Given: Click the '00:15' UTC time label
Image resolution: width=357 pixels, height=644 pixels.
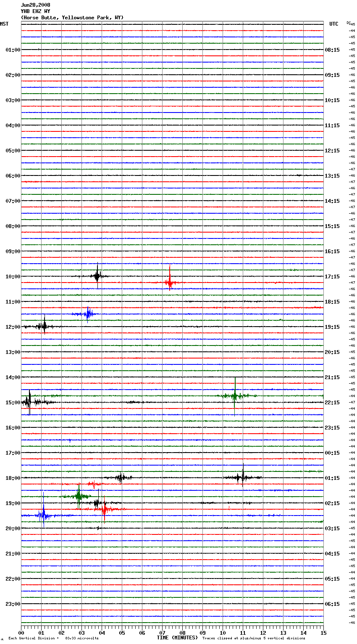Looking at the screenshot, I should click(x=332, y=453).
